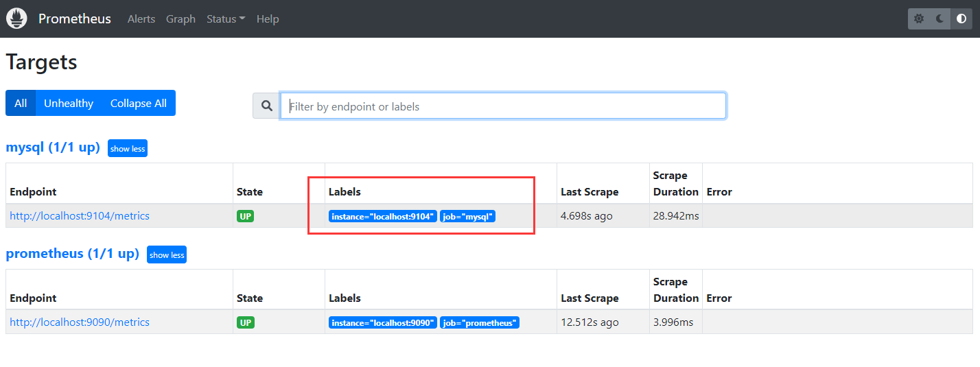Click the State column header in mysql table
980x367 pixels.
click(x=250, y=192)
